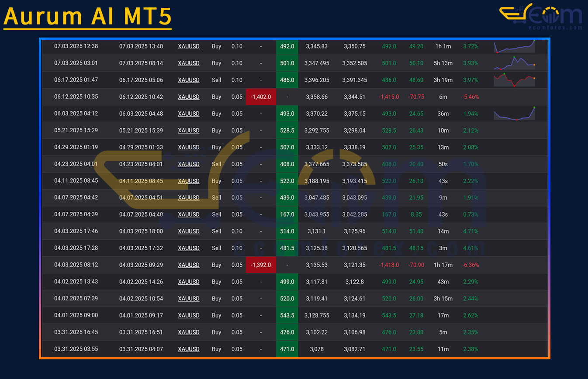588x379 pixels.
Task: Click close time 04.02.2025 14:26
Action: (141, 282)
